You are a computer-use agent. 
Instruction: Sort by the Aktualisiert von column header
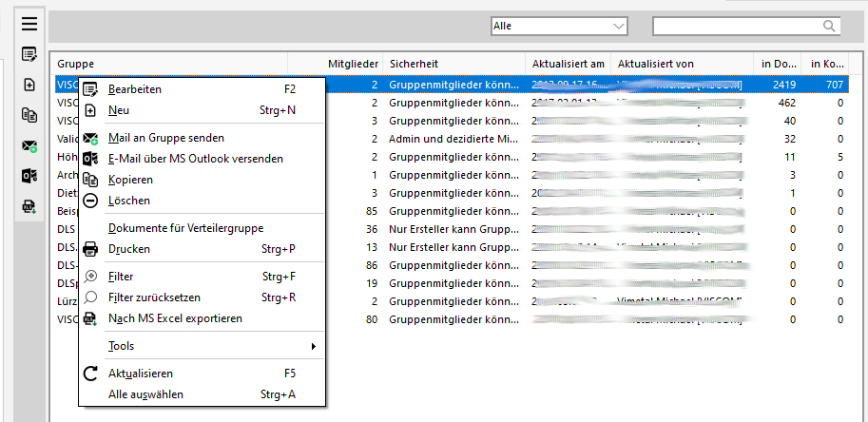pos(682,64)
